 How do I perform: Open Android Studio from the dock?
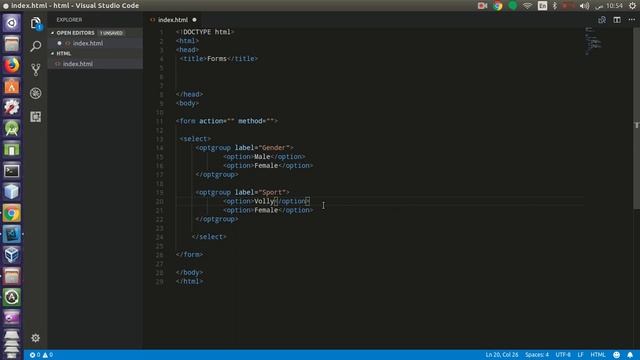[x=11, y=129]
